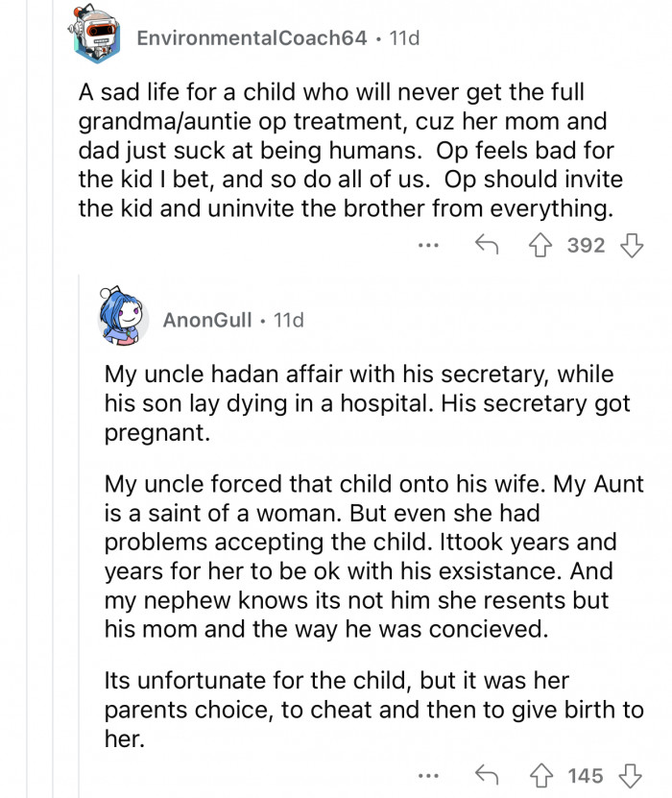Open more options on EnvironmentalCoach64's comment
The image size is (672, 798).
(428, 245)
